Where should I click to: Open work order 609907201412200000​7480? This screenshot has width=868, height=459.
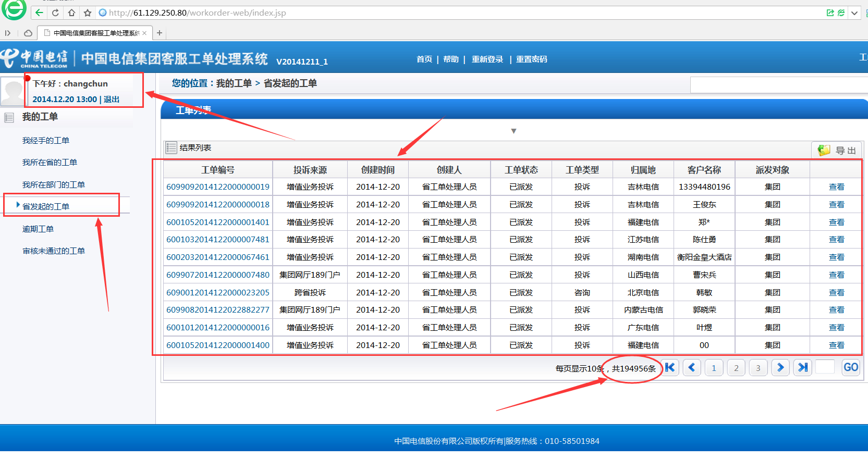click(x=218, y=275)
